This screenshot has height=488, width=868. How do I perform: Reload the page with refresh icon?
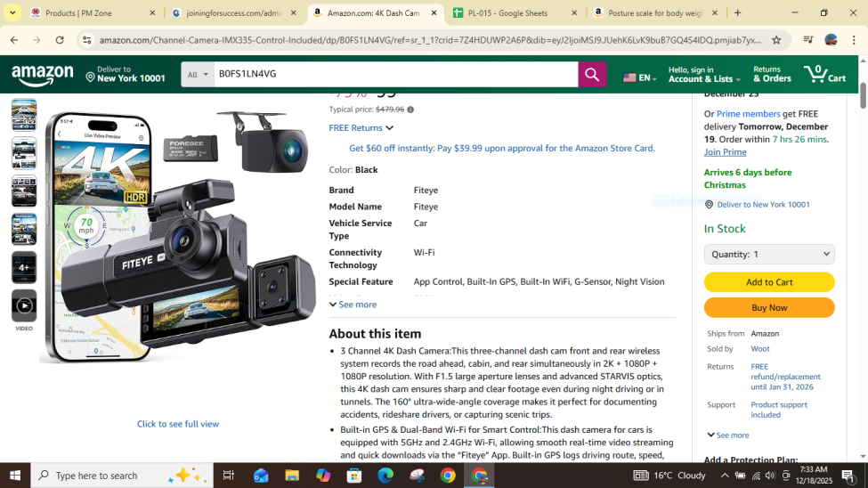[x=60, y=40]
